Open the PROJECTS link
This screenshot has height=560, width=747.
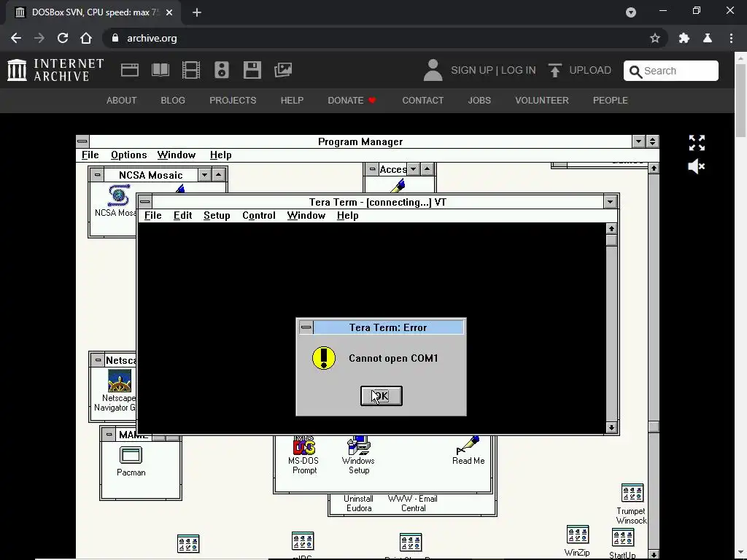[x=233, y=101]
